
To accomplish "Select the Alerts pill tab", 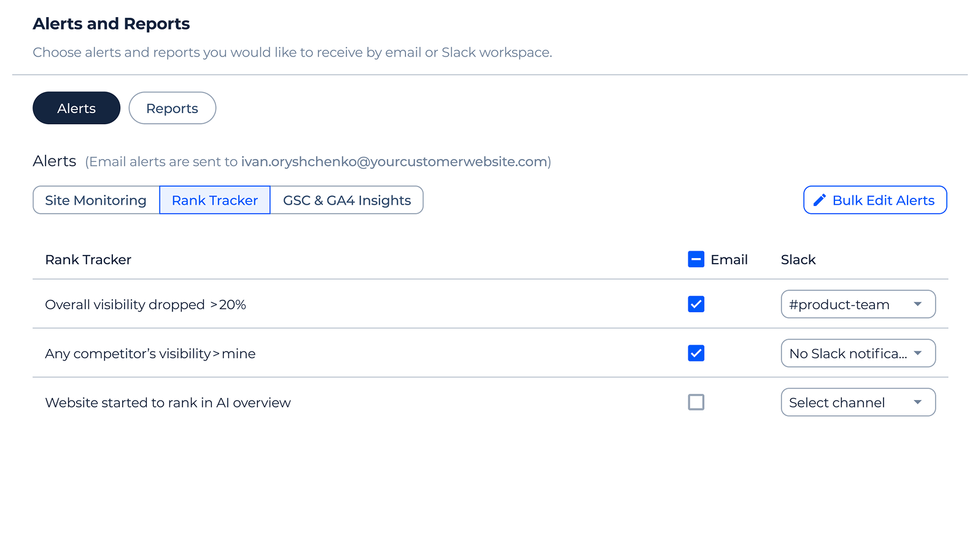I will [x=76, y=108].
